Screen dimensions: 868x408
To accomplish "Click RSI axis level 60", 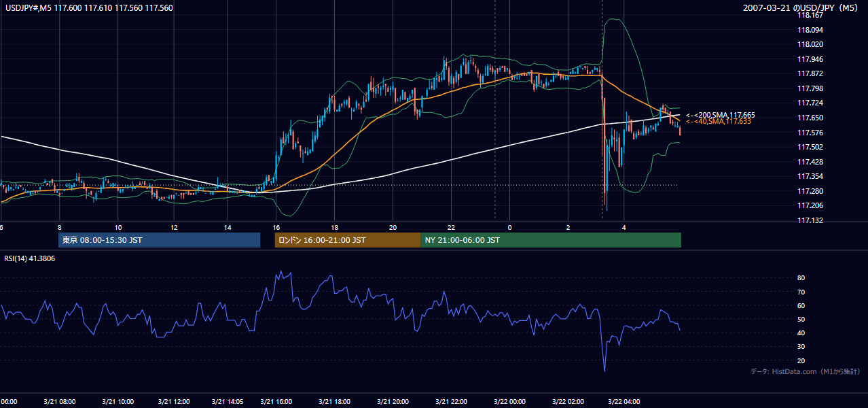I will (801, 305).
